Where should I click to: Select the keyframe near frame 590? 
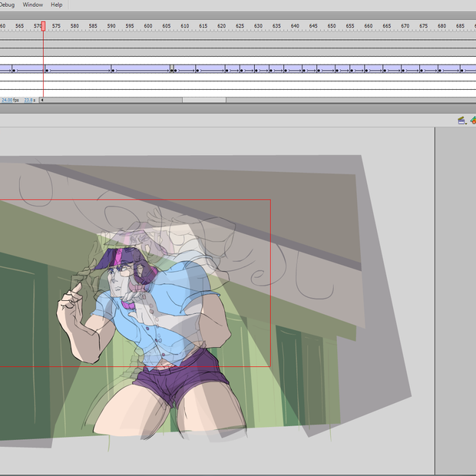pos(113,70)
